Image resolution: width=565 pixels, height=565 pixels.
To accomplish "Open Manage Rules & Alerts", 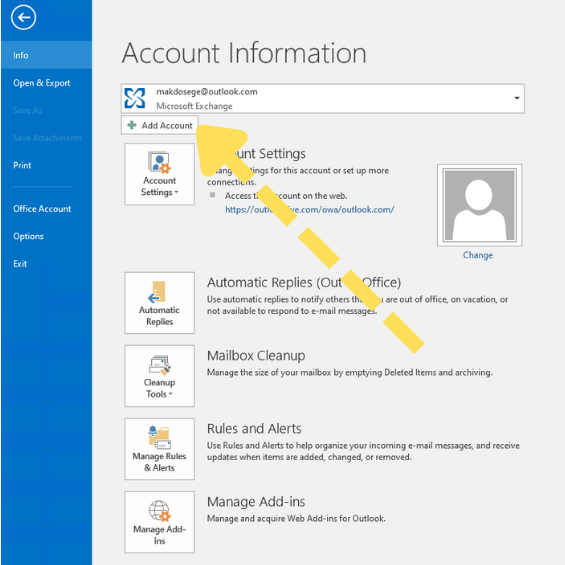I will 160,449.
